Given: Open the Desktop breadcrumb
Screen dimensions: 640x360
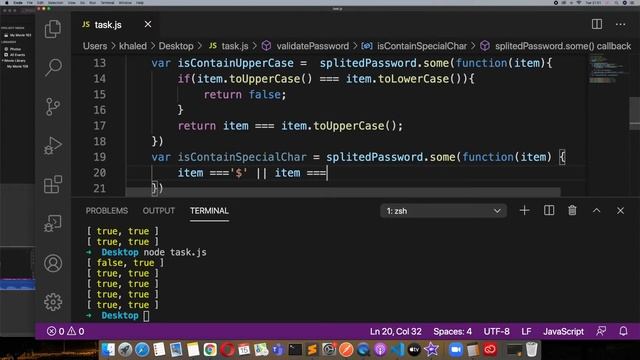Looking at the screenshot, I should click(x=176, y=46).
